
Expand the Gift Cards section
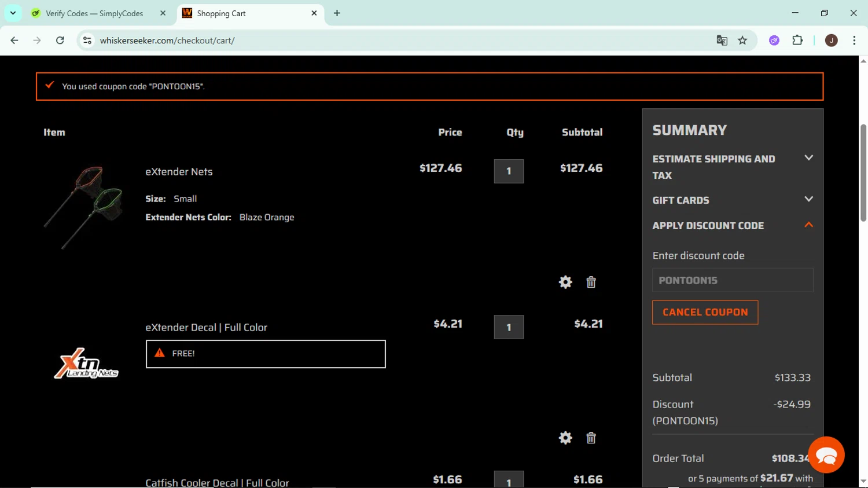pyautogui.click(x=733, y=200)
